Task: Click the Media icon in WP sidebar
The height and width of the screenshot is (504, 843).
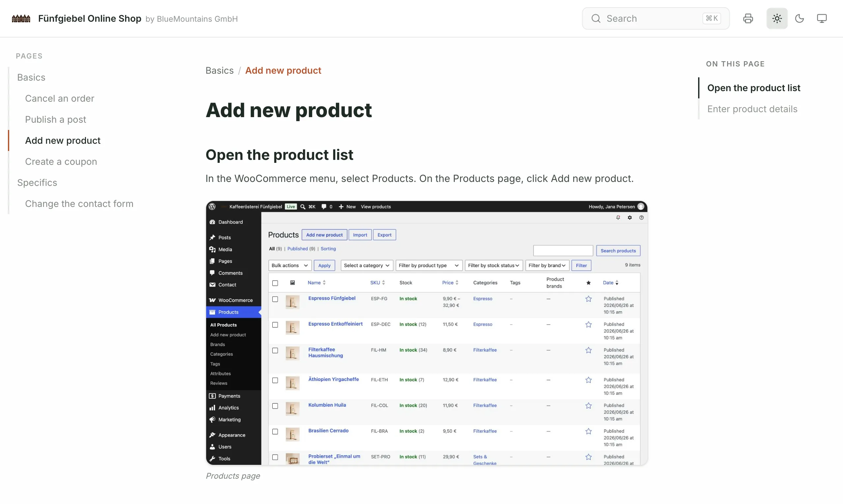Action: tap(212, 249)
